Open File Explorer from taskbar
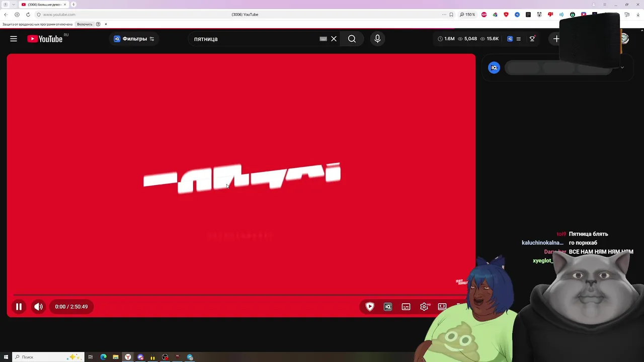The image size is (644, 362). 116,357
